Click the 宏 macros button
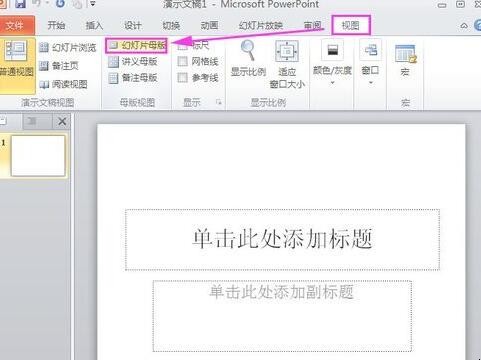Image resolution: width=481 pixels, height=360 pixels. pos(405,60)
